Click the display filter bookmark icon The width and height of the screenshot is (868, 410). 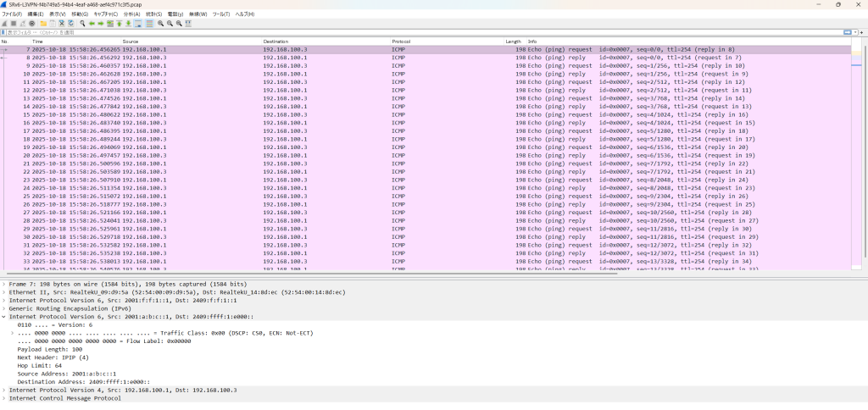coord(4,32)
